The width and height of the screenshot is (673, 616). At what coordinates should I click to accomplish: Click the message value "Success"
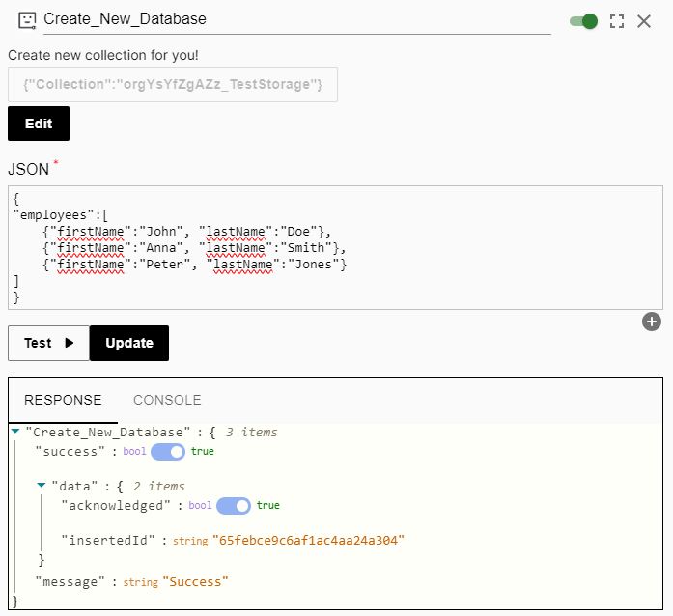pyautogui.click(x=195, y=581)
